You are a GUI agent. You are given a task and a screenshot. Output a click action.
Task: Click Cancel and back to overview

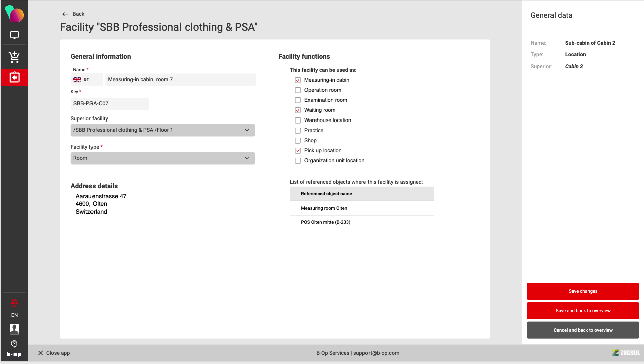583,330
